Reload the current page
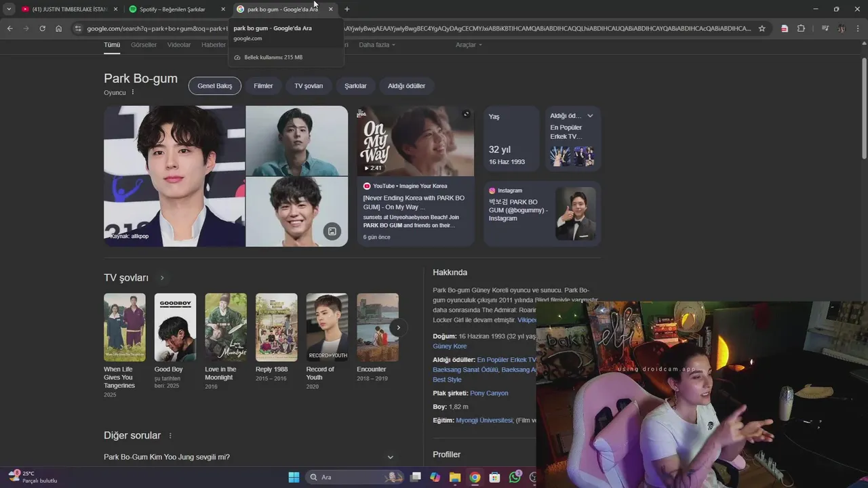 click(x=42, y=28)
